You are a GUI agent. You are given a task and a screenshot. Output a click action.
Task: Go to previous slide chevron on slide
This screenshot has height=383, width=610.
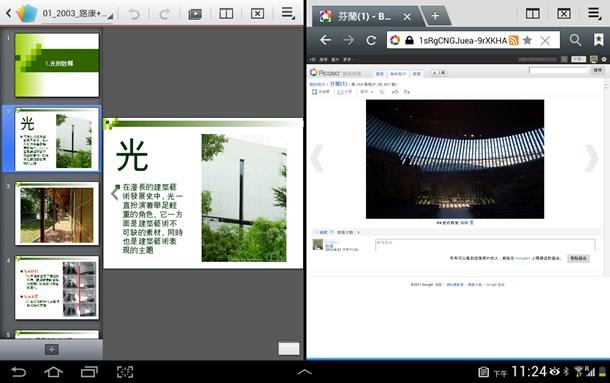click(x=114, y=193)
